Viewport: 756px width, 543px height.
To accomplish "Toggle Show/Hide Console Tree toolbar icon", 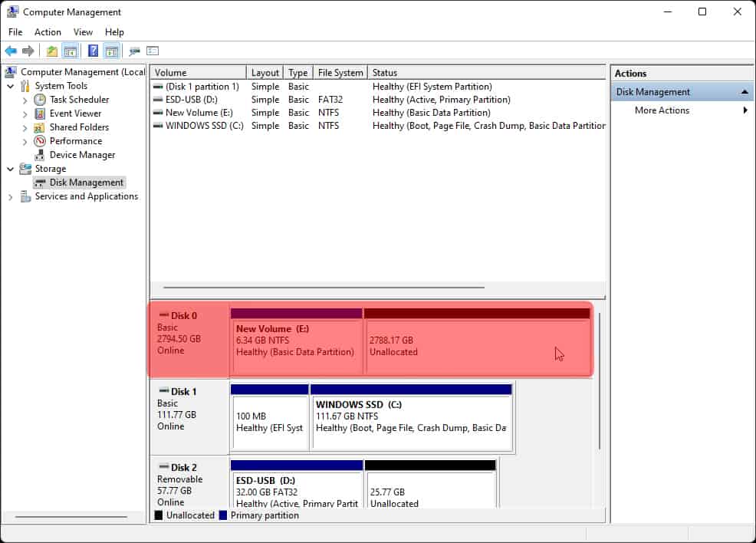I will (71, 51).
